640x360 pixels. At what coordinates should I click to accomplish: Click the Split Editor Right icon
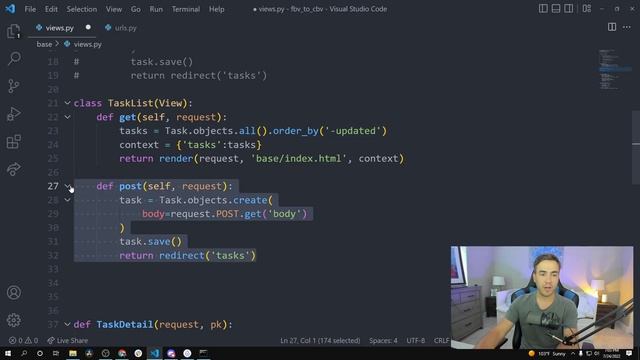[x=612, y=27]
